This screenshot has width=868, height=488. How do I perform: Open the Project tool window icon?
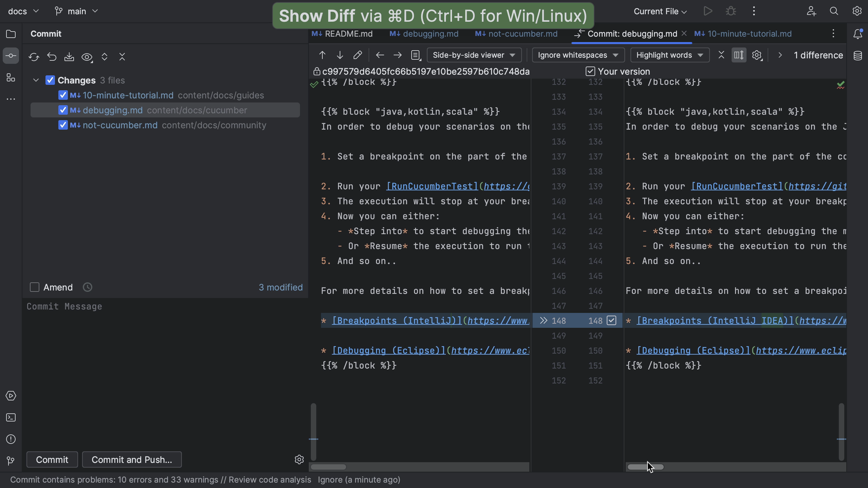click(x=11, y=34)
